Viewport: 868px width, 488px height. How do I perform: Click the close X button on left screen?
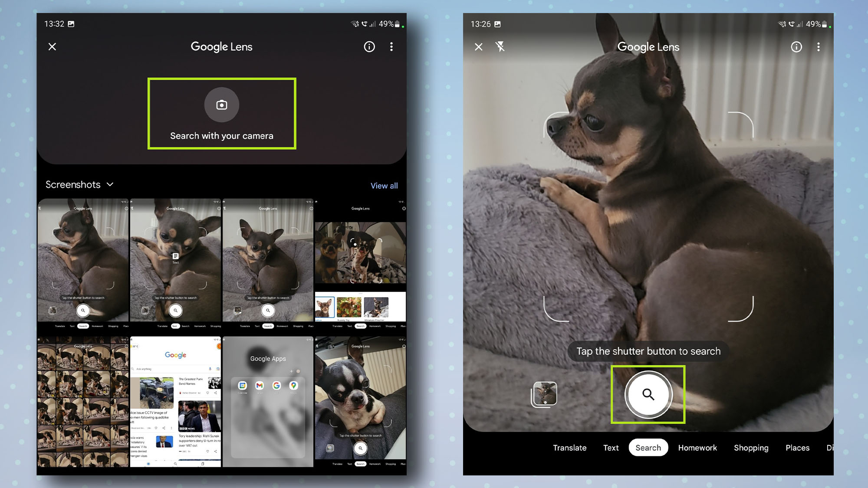[x=53, y=46]
